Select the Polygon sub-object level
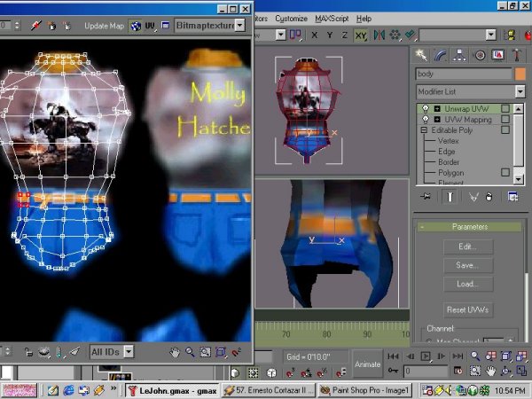This screenshot has height=399, width=532. tap(451, 173)
